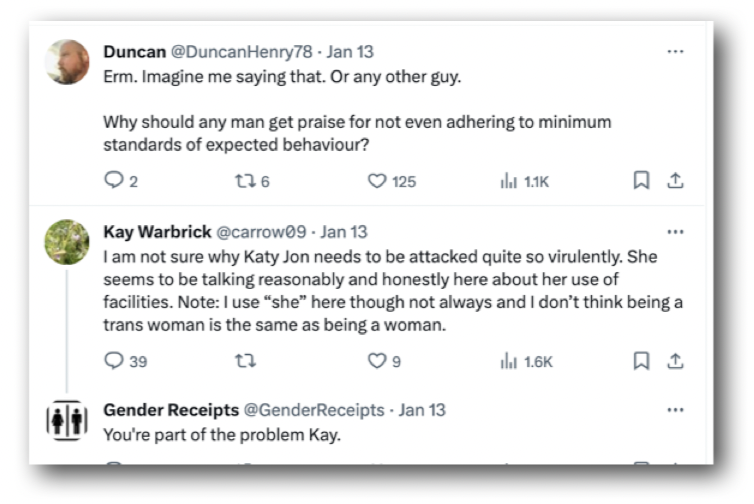
Task: View analytics on Duncan's tweet
Action: click(x=508, y=181)
